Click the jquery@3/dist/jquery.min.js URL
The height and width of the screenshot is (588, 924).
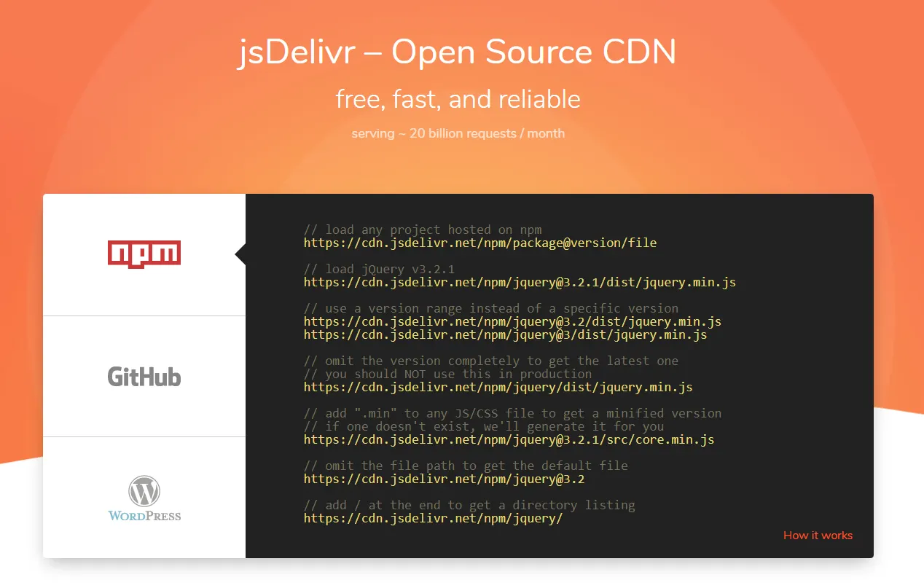(x=505, y=335)
